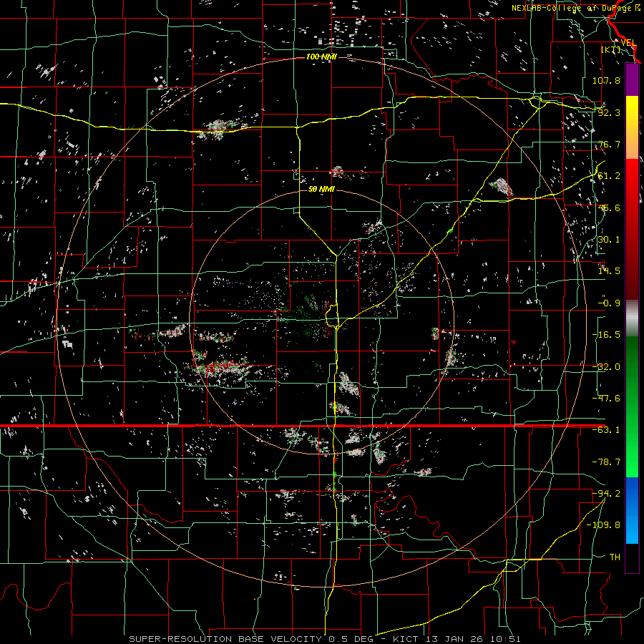Click the 100 NMI range ring label

tap(321, 57)
